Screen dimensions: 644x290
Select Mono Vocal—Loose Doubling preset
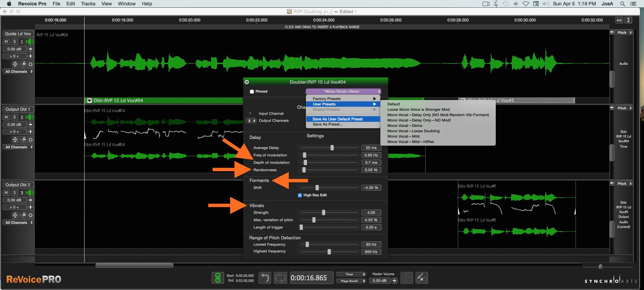[413, 131]
